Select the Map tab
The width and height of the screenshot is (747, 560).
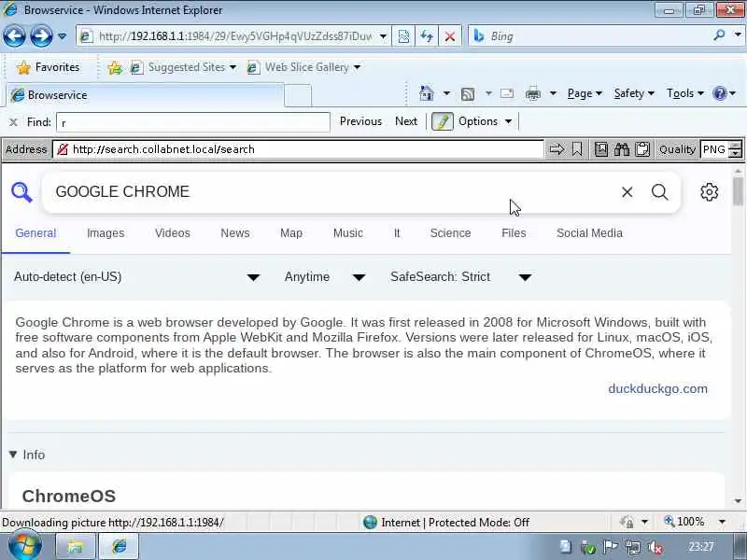[291, 232]
